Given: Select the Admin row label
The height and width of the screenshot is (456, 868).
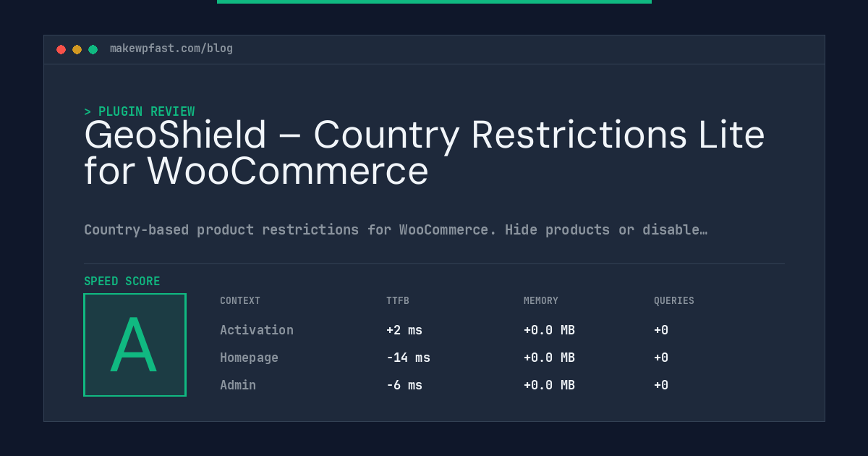Looking at the screenshot, I should [x=238, y=385].
